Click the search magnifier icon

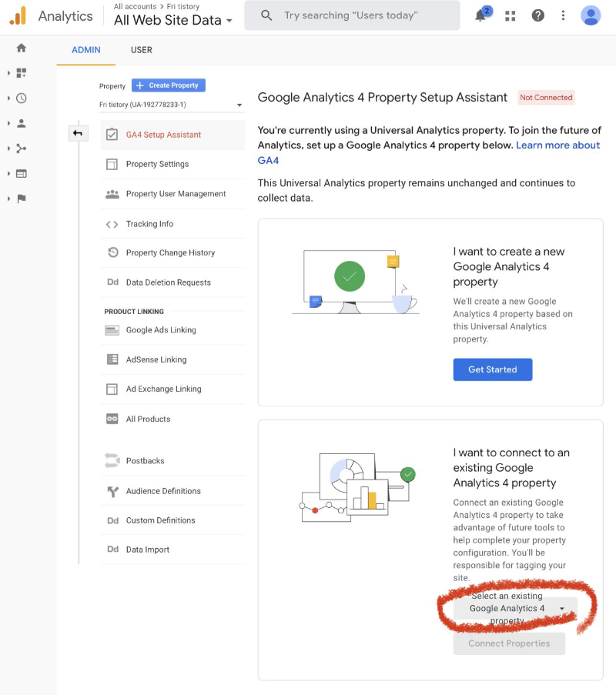266,15
